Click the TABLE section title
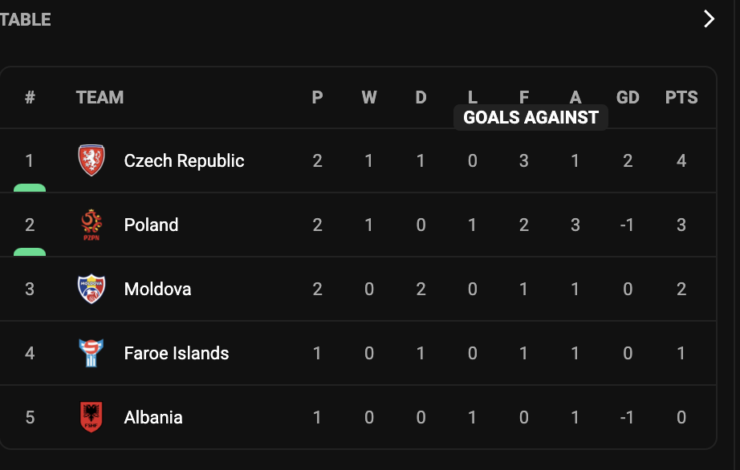 pyautogui.click(x=25, y=19)
